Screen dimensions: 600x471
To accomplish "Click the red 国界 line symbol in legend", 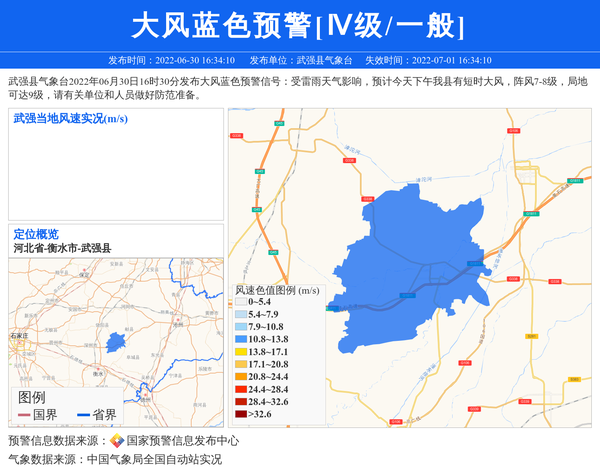I will tap(24, 415).
